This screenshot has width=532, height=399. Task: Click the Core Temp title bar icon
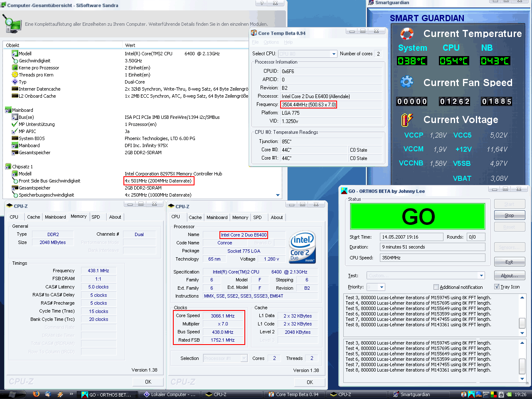click(254, 33)
